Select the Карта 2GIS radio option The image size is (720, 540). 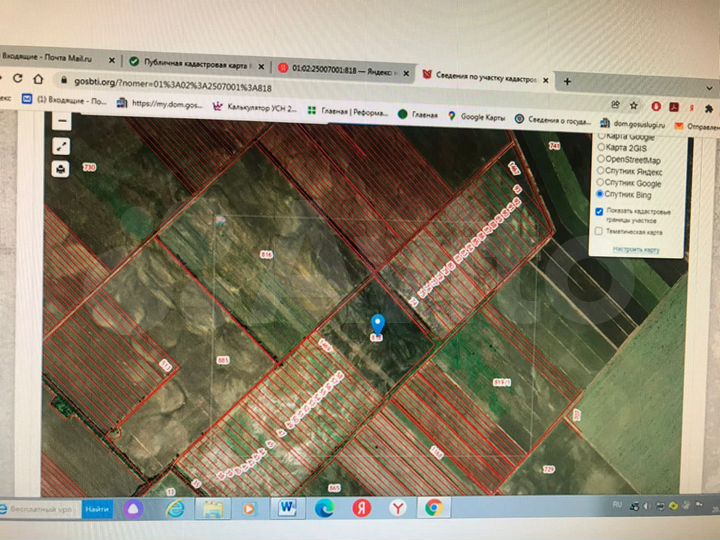coord(600,147)
